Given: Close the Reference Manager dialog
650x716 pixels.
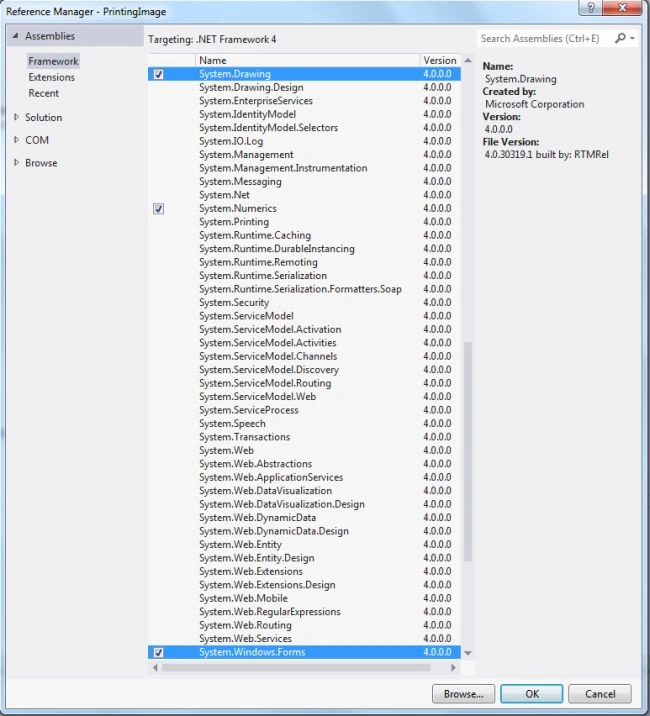Looking at the screenshot, I should (x=622, y=8).
